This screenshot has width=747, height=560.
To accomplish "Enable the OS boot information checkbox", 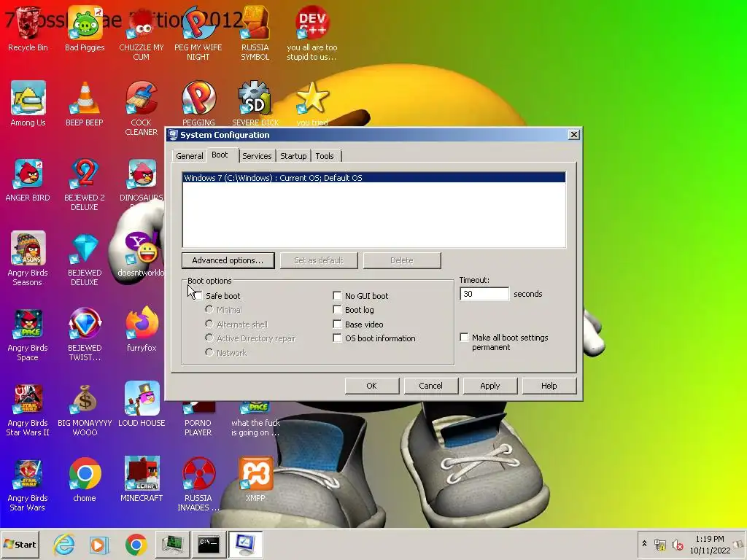I will pyautogui.click(x=337, y=338).
